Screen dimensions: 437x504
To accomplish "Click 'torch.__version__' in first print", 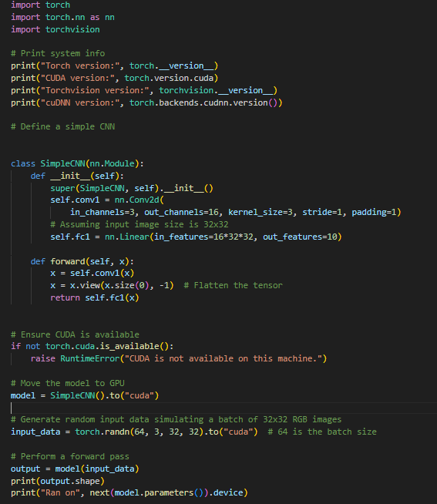I will pos(171,66).
